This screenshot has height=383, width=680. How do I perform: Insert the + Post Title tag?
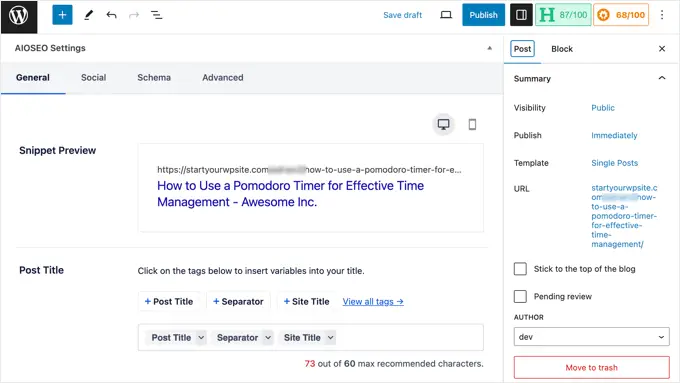[x=169, y=301]
